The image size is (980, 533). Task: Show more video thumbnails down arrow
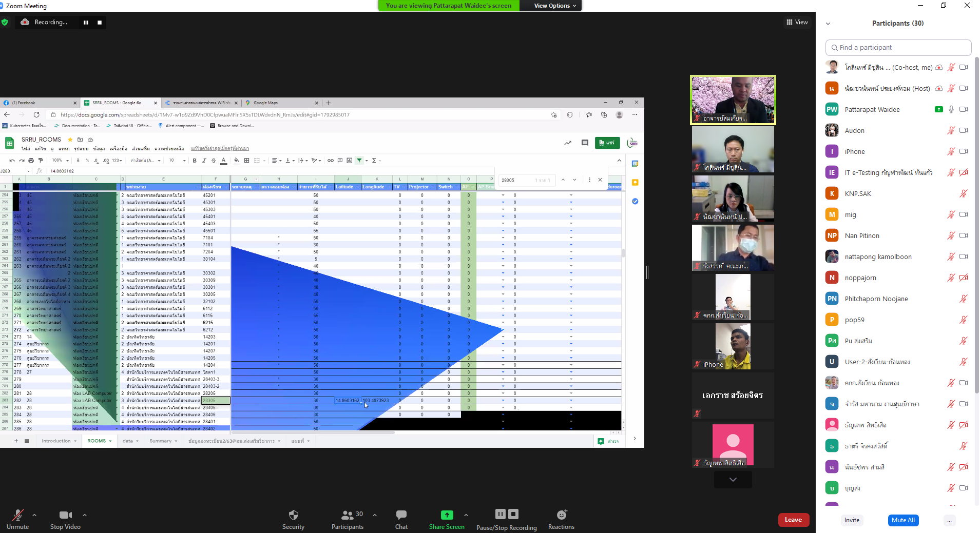coord(733,480)
